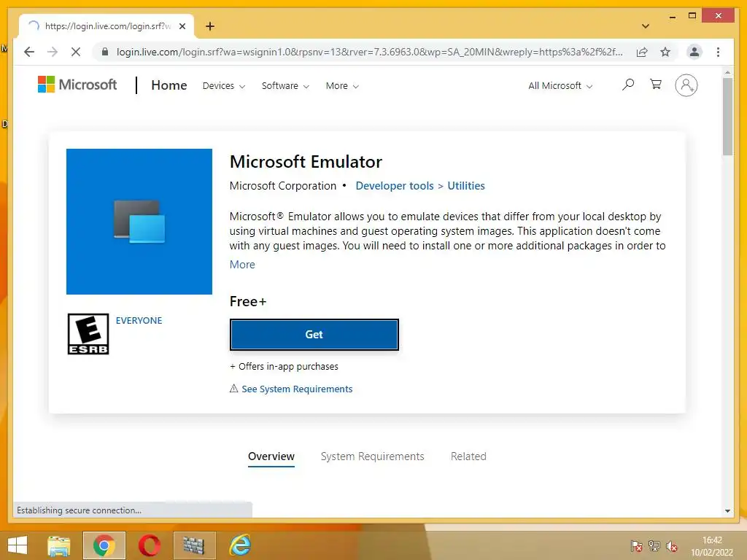
Task: Click the page vertical scrollbar thumb
Action: coord(727,117)
